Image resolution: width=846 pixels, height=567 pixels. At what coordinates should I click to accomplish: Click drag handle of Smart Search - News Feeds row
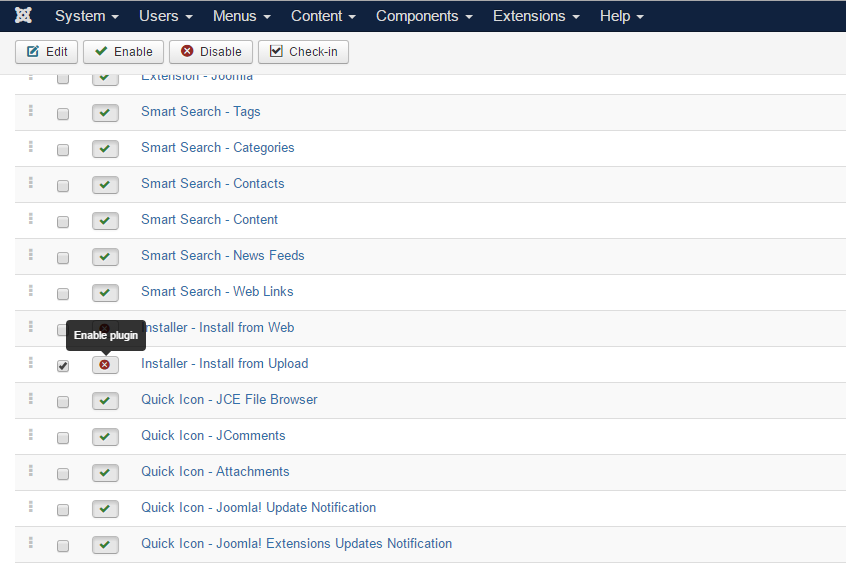pos(31,254)
